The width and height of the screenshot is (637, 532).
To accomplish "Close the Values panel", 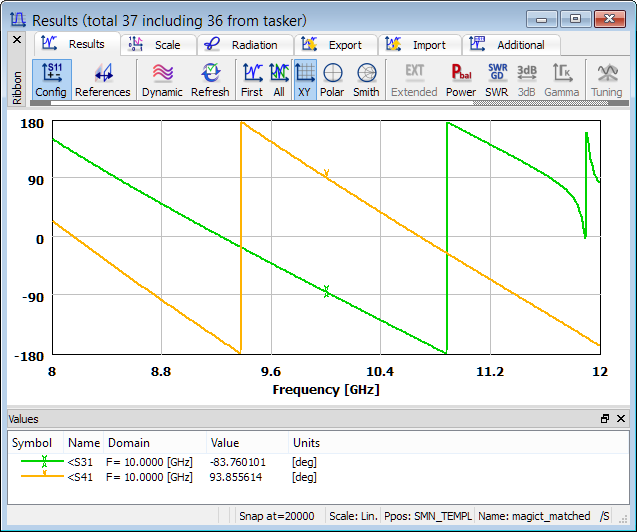I will click(621, 418).
